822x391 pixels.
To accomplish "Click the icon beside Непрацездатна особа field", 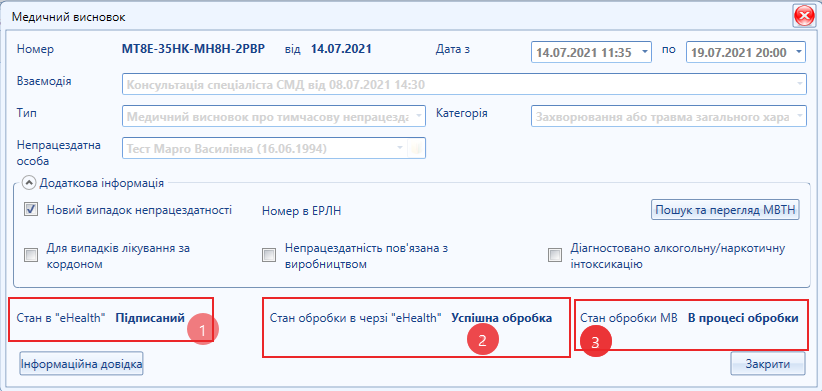I will [417, 149].
